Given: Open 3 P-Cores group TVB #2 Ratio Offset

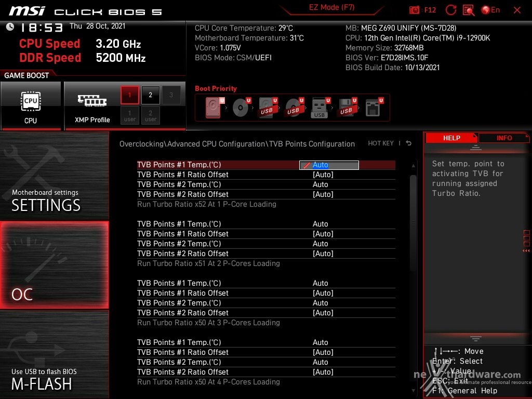Looking at the screenshot, I should (323, 312).
